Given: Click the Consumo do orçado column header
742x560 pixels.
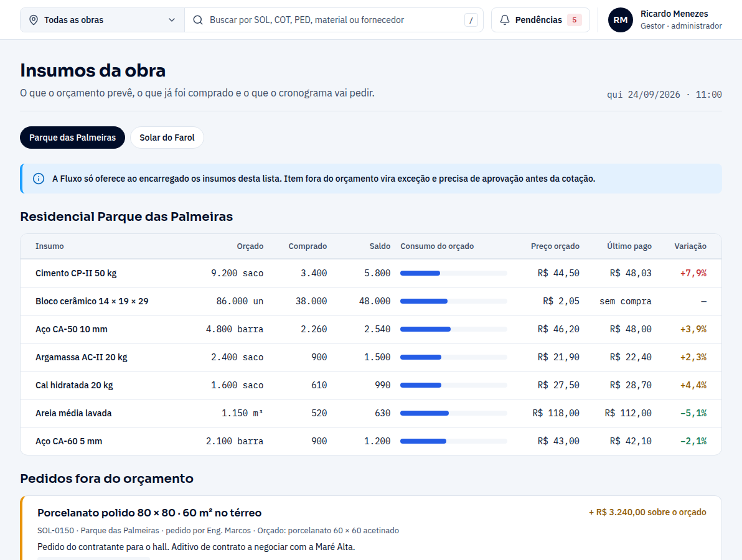Looking at the screenshot, I should pyautogui.click(x=437, y=246).
